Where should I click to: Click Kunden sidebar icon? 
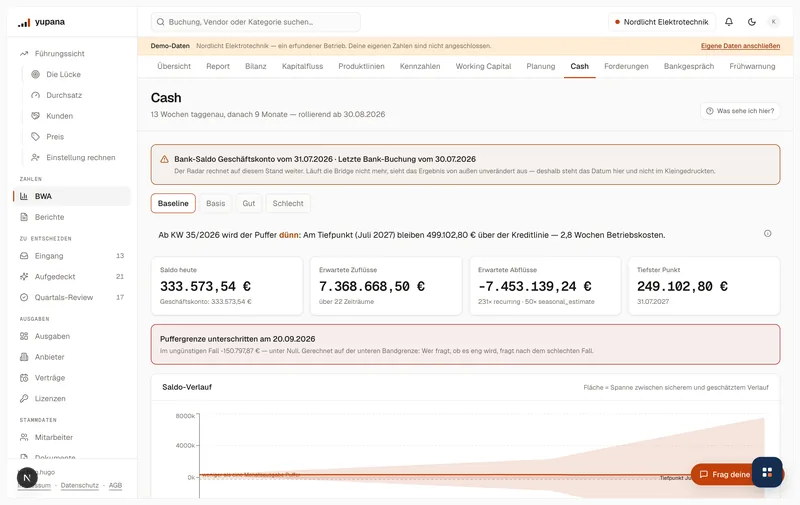[x=35, y=116]
